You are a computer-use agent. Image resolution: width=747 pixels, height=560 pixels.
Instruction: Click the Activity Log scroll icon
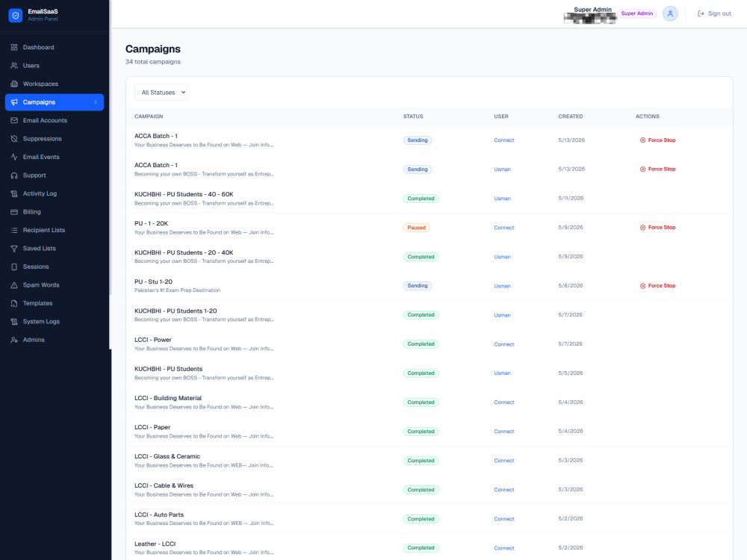point(14,193)
